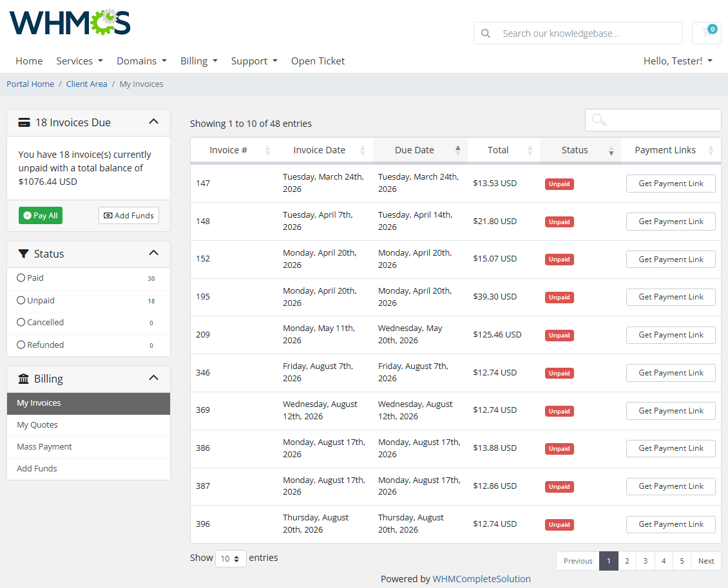Click invoice number 346 in table
Image resolution: width=728 pixels, height=588 pixels.
(x=203, y=373)
